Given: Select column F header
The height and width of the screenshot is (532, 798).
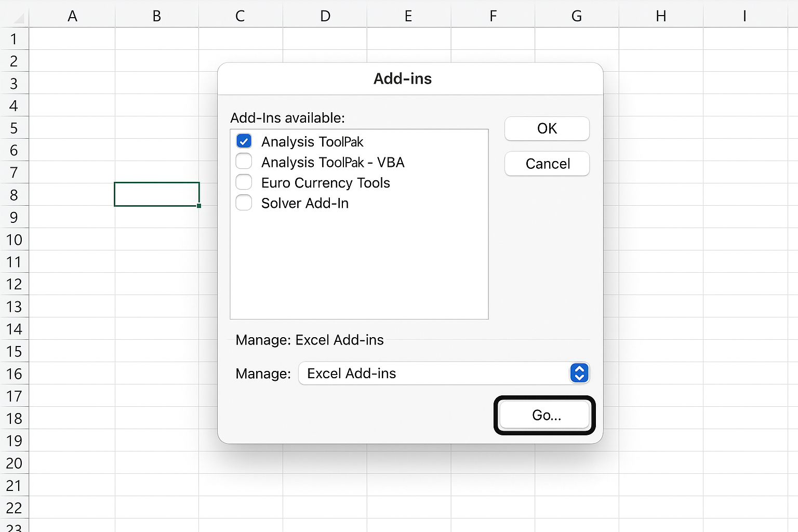Looking at the screenshot, I should pos(493,16).
